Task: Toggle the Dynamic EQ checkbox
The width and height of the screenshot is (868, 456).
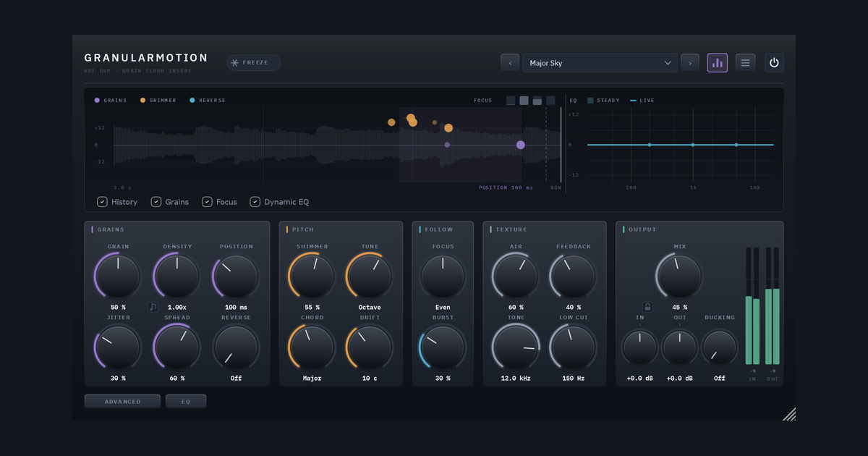Action: tap(280, 202)
